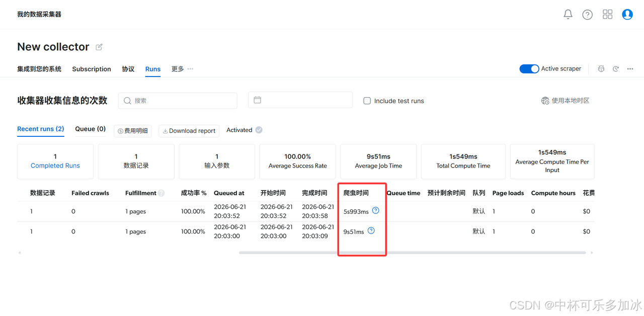Image resolution: width=644 pixels, height=316 pixels.
Task: Open the three-dot options menu at the top right
Action: click(x=630, y=69)
